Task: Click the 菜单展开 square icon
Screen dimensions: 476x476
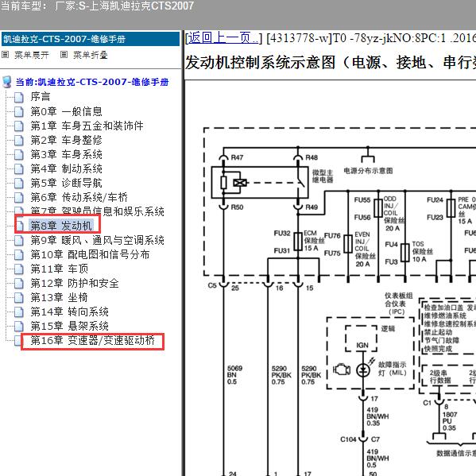Action: (x=5, y=55)
